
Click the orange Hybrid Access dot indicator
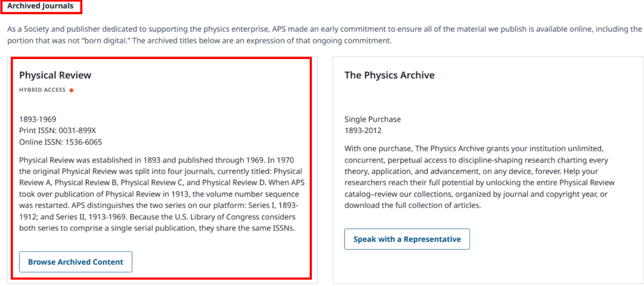click(72, 91)
